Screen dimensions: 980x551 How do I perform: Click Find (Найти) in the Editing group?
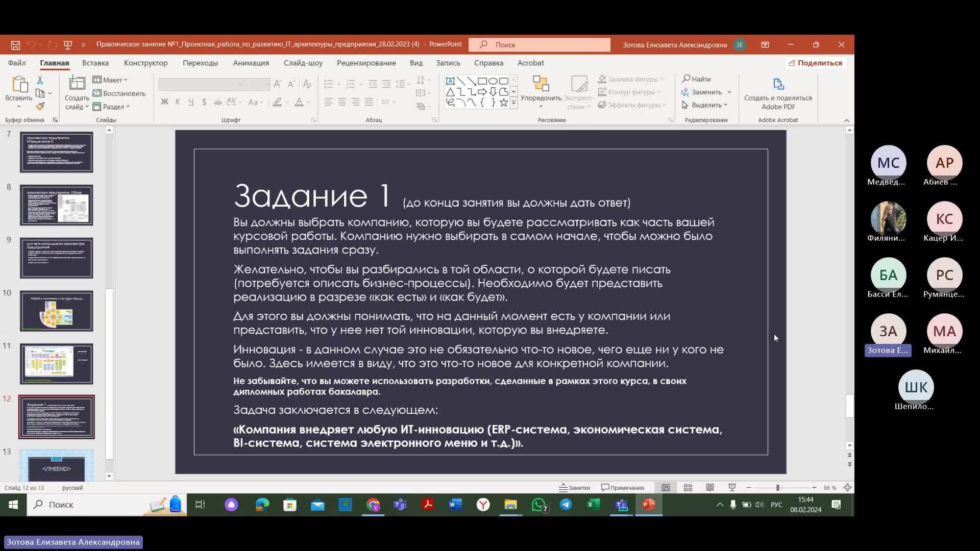tap(697, 79)
